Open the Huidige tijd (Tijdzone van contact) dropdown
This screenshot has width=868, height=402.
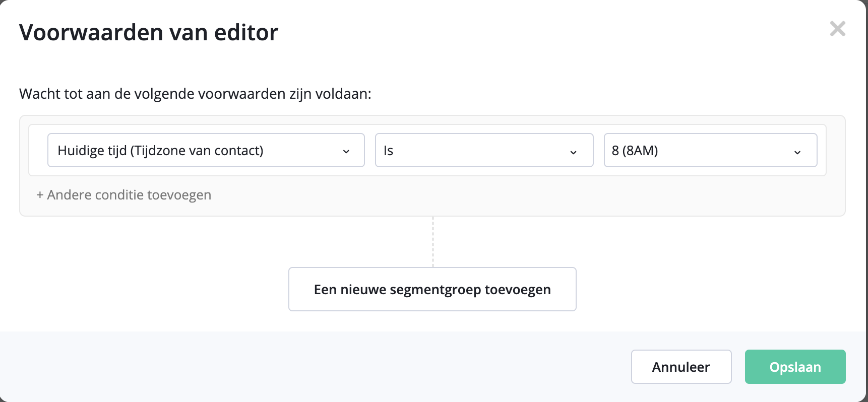pyautogui.click(x=206, y=150)
